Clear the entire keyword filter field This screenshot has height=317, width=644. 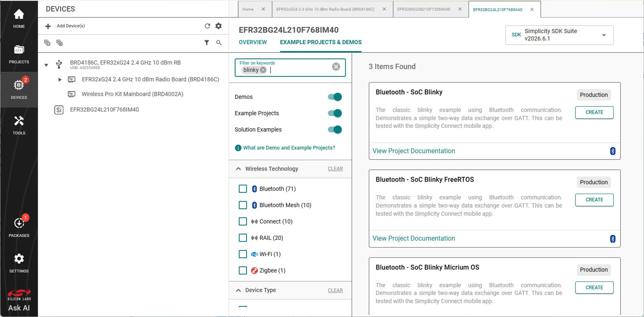point(336,66)
